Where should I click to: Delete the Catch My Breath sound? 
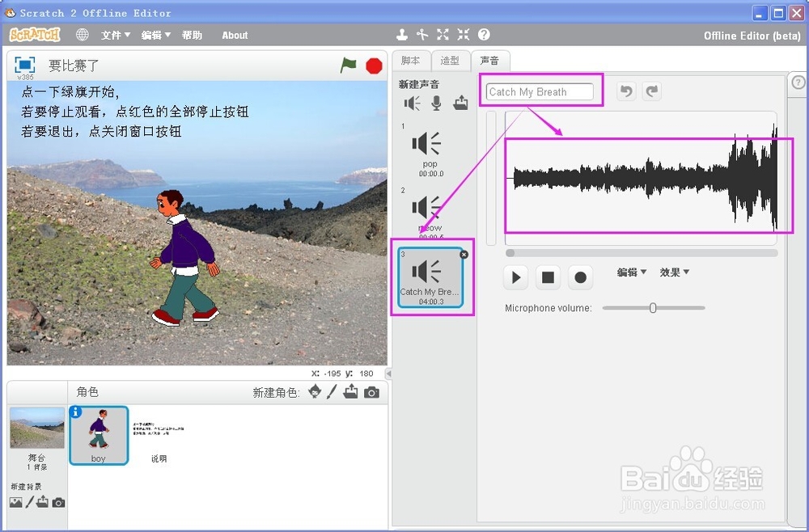pyautogui.click(x=464, y=254)
